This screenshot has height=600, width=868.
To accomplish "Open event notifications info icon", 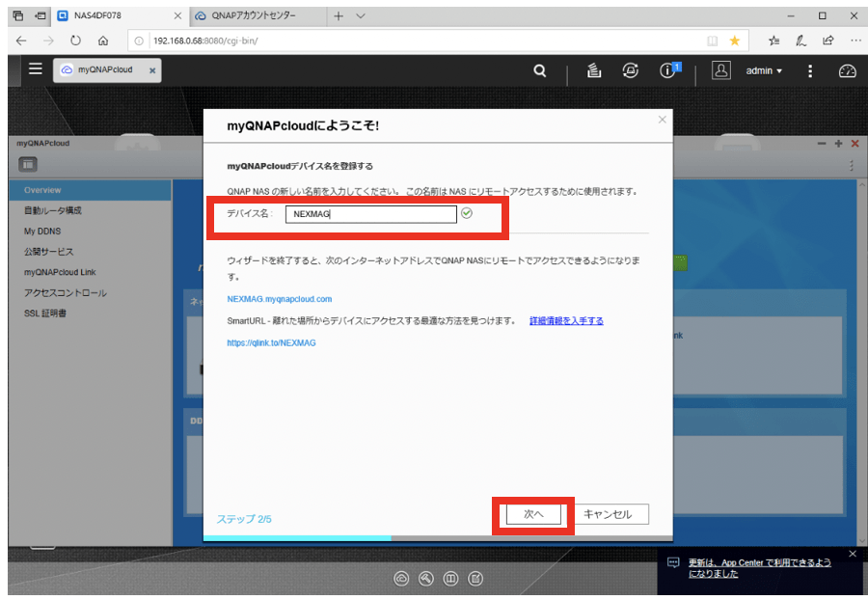I will click(668, 70).
